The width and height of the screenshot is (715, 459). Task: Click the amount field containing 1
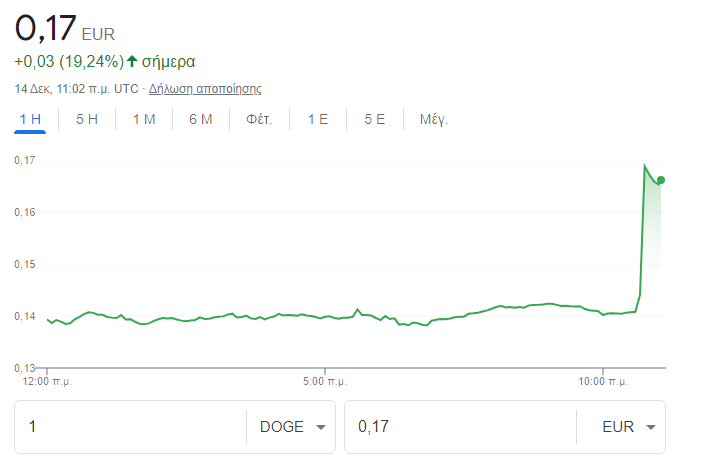pyautogui.click(x=130, y=427)
